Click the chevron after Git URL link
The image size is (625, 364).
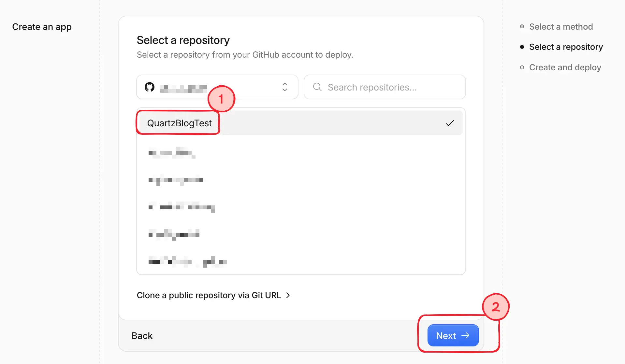tap(288, 295)
